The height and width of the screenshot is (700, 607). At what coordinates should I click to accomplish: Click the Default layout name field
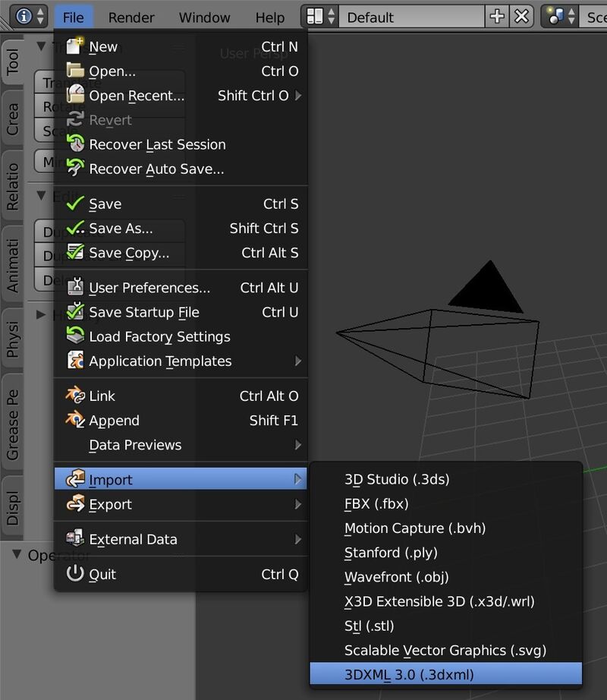pos(410,17)
